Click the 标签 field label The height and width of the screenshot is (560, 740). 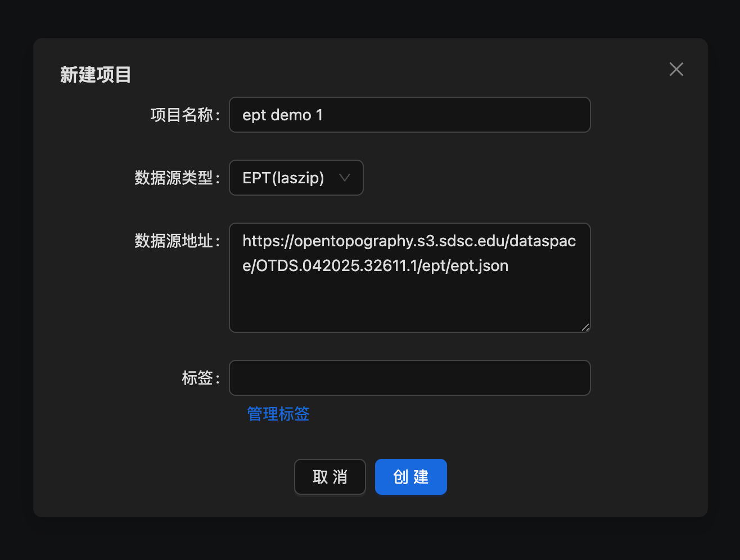[201, 378]
